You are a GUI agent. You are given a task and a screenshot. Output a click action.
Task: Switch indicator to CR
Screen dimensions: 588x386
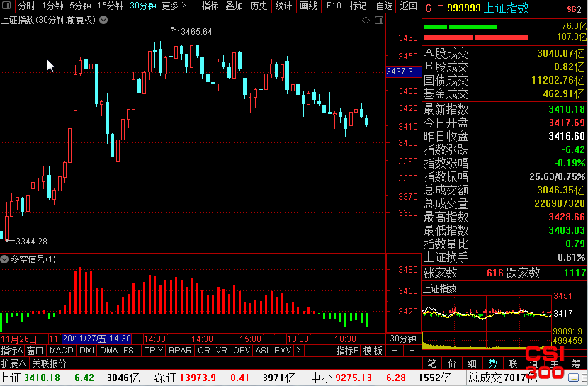[x=204, y=351]
